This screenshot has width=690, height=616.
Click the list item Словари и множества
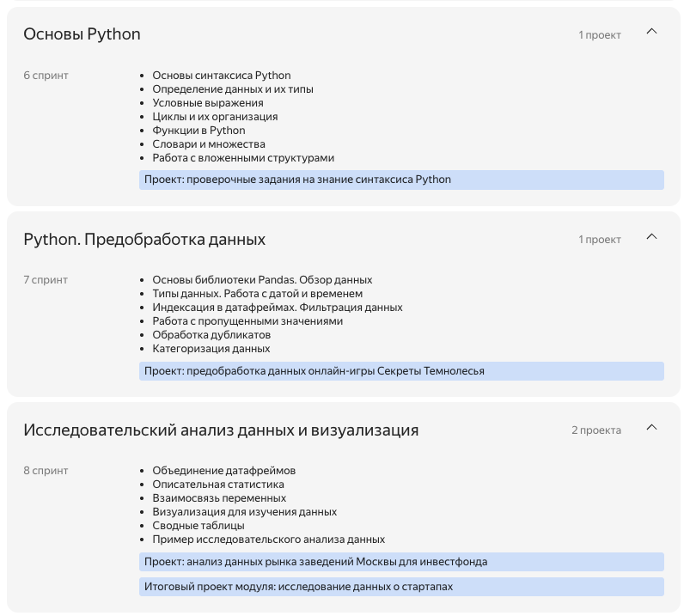(x=209, y=143)
